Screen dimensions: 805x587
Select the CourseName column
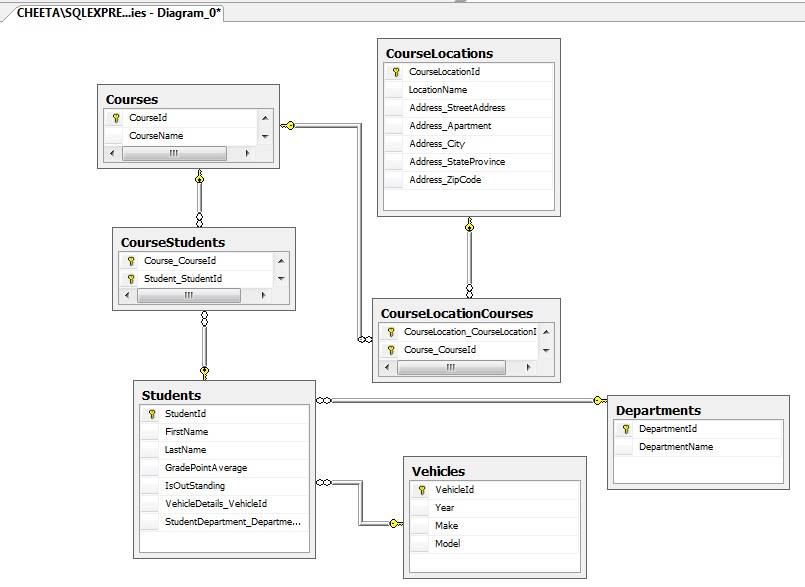[x=181, y=136]
